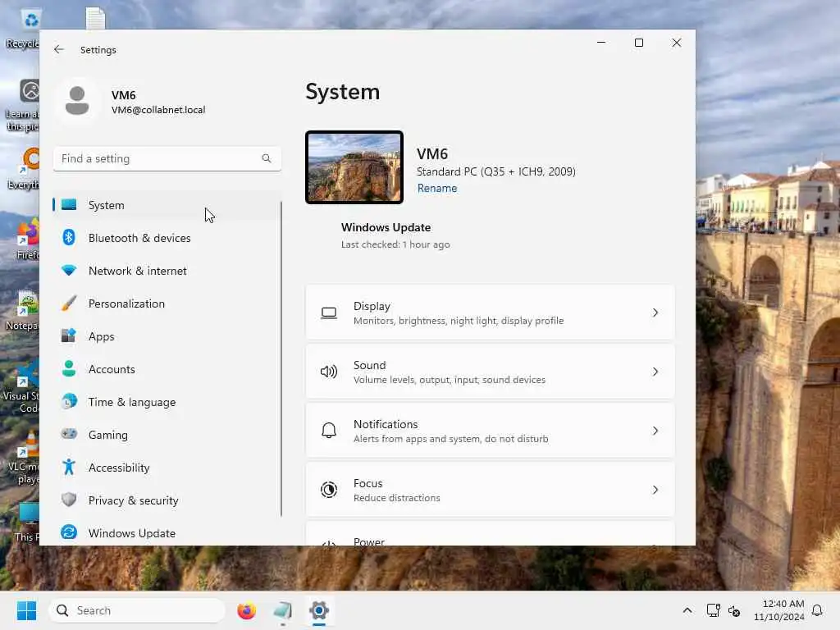Click the Windows Update sync icon in sidebar
The width and height of the screenshot is (840, 630).
[x=69, y=532]
